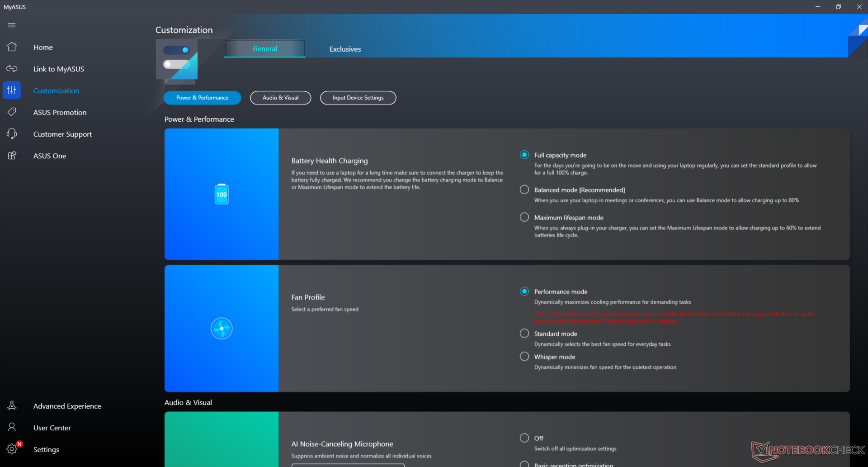Click the Customization toggle illustration

[x=177, y=62]
